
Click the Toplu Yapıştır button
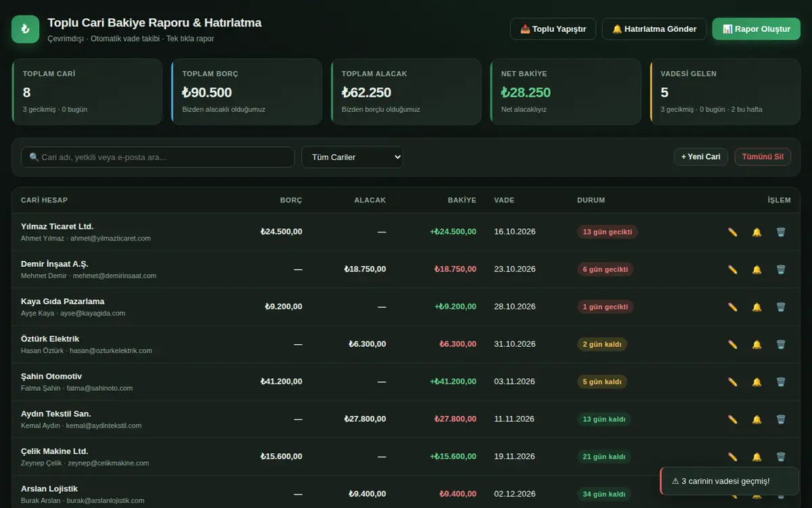[x=553, y=29]
